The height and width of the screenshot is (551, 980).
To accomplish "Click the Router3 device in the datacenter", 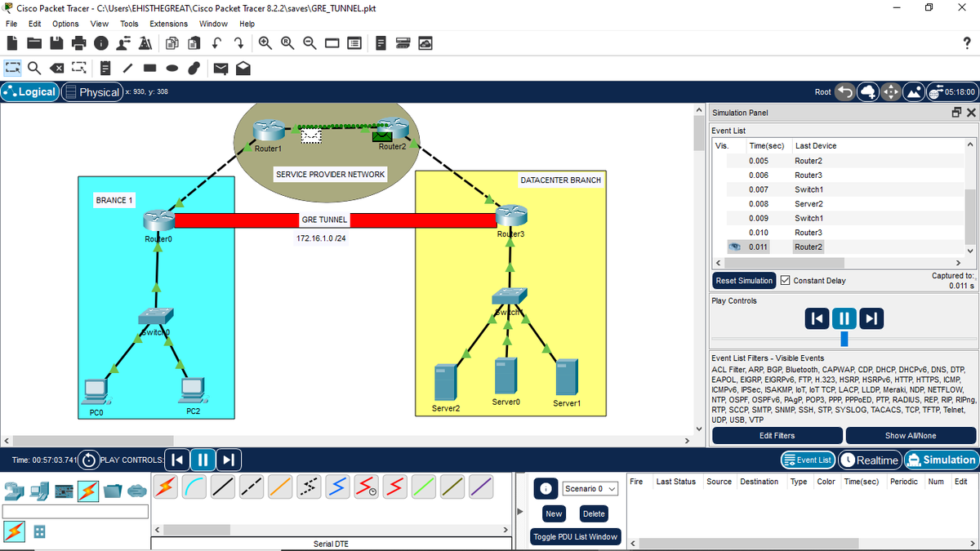I will (x=510, y=218).
